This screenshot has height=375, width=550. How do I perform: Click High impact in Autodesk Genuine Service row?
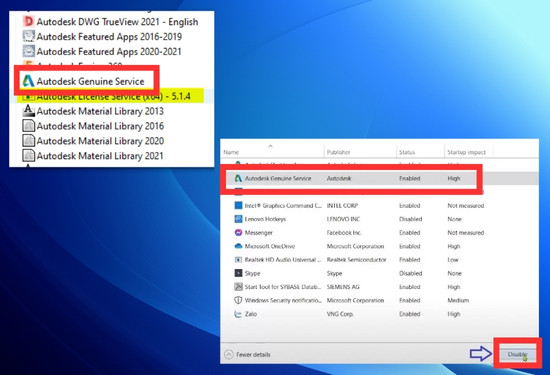(x=454, y=178)
